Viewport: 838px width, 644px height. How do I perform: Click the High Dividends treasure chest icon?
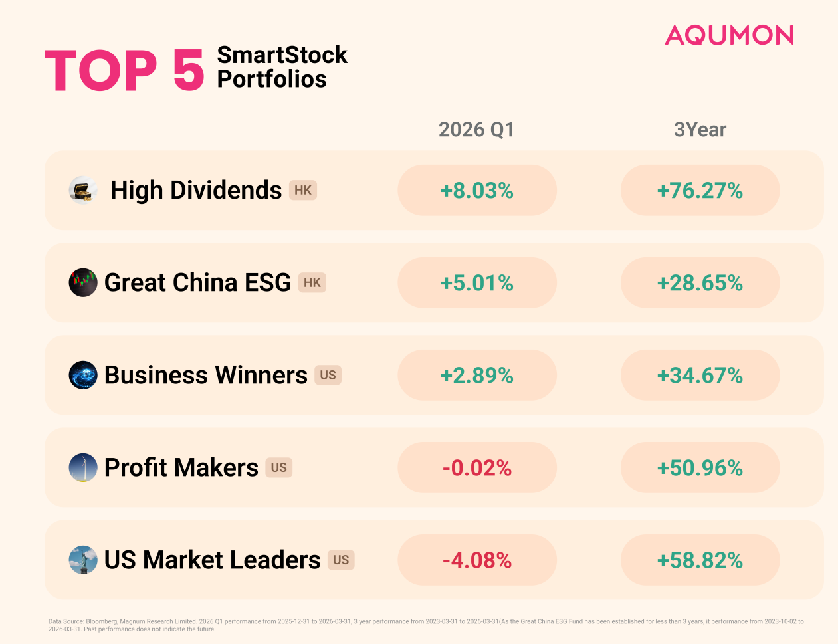point(83,191)
